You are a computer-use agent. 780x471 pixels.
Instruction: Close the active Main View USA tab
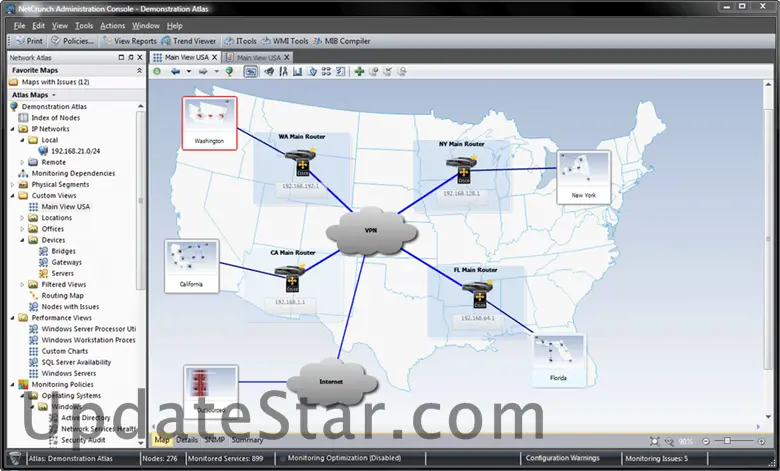click(x=214, y=57)
